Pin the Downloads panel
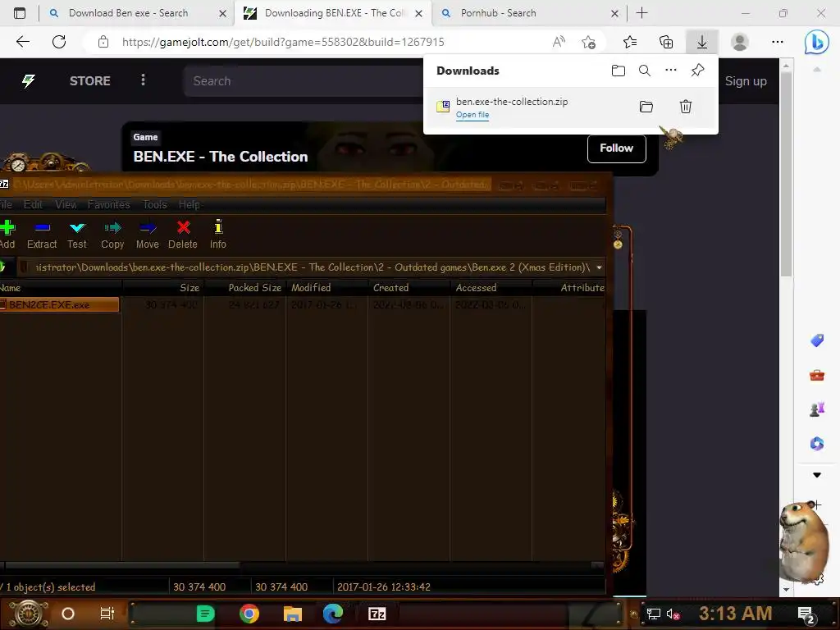840x630 pixels. (x=697, y=71)
